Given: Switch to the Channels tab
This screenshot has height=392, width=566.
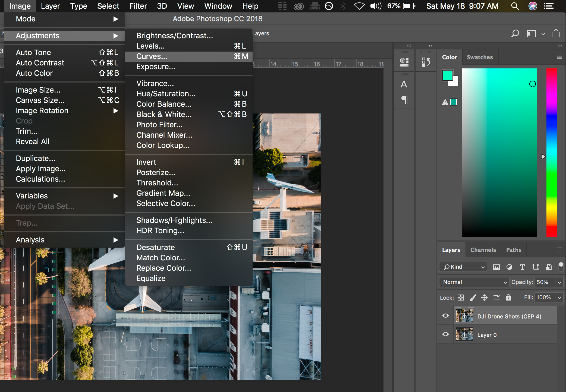Looking at the screenshot, I should [483, 250].
